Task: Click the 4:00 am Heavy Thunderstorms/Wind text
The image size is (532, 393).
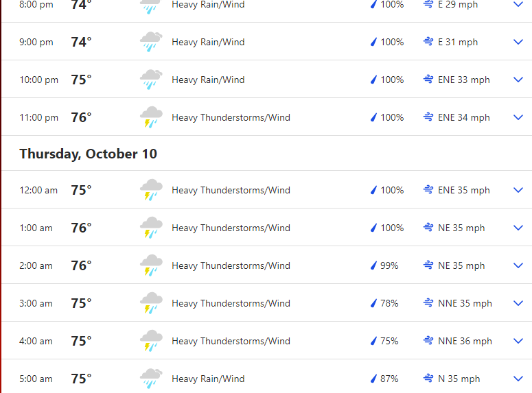Action: pos(231,341)
